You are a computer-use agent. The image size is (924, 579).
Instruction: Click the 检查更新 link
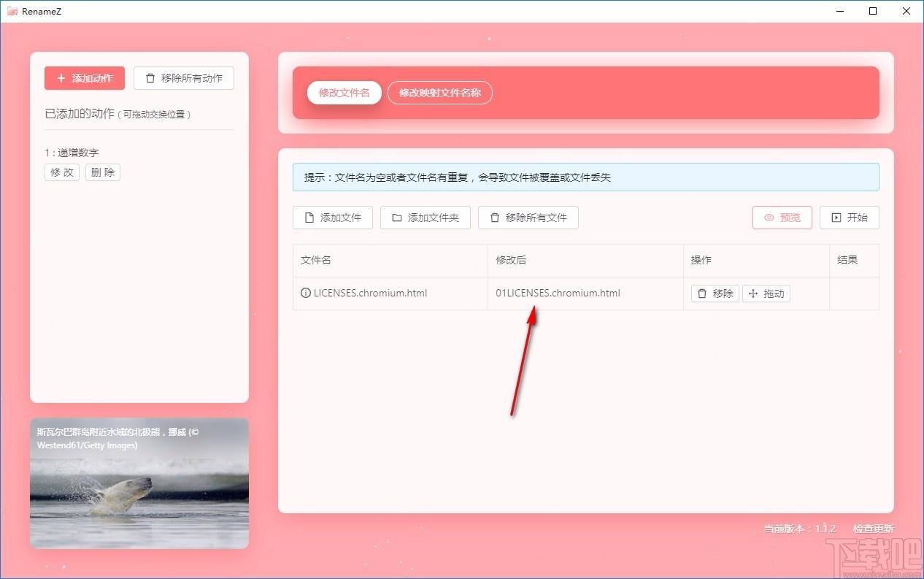click(874, 529)
